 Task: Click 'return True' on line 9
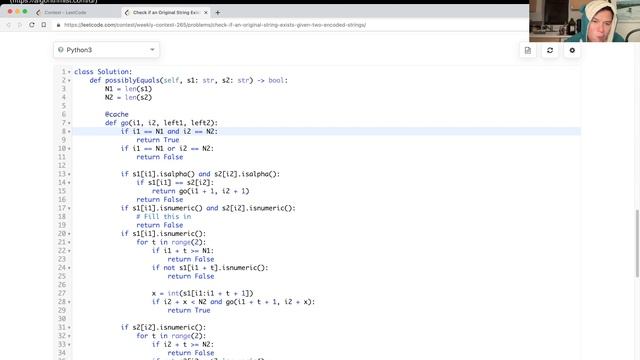(x=158, y=140)
